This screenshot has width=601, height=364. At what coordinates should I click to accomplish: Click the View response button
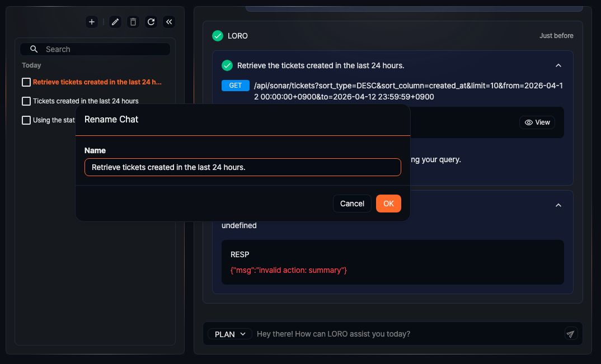(537, 122)
